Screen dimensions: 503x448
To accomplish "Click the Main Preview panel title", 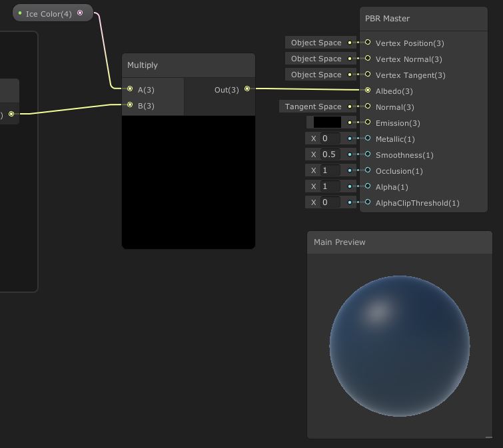I will pyautogui.click(x=340, y=242).
